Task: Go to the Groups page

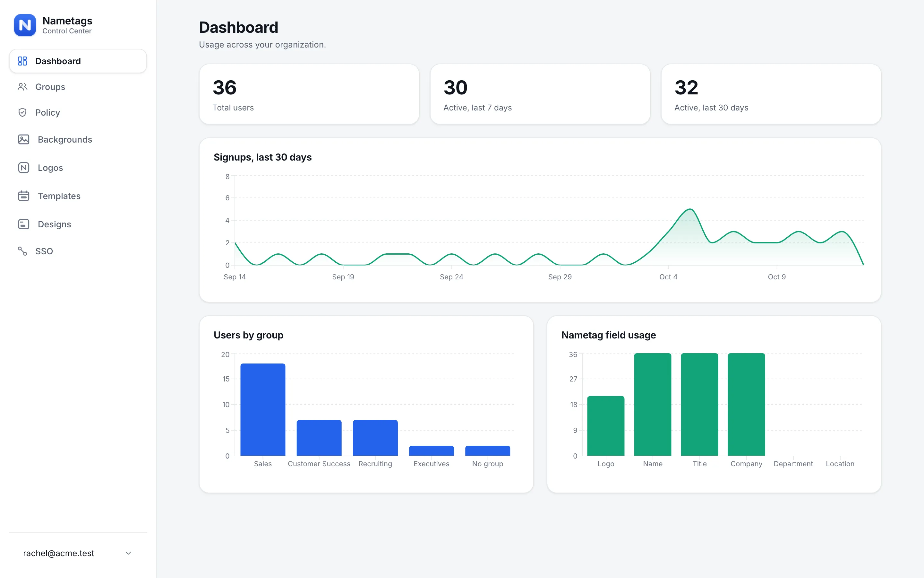Action: tap(78, 87)
